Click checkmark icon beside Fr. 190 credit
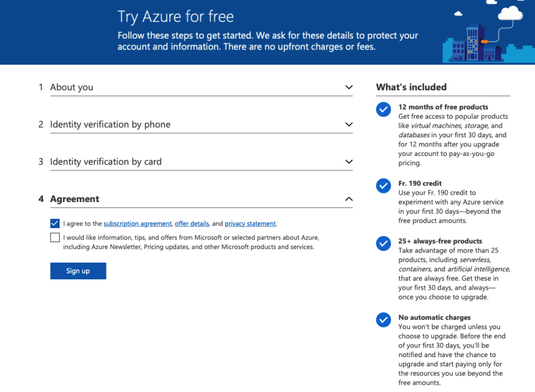Viewport: 535px width, 392px height. coord(383,185)
